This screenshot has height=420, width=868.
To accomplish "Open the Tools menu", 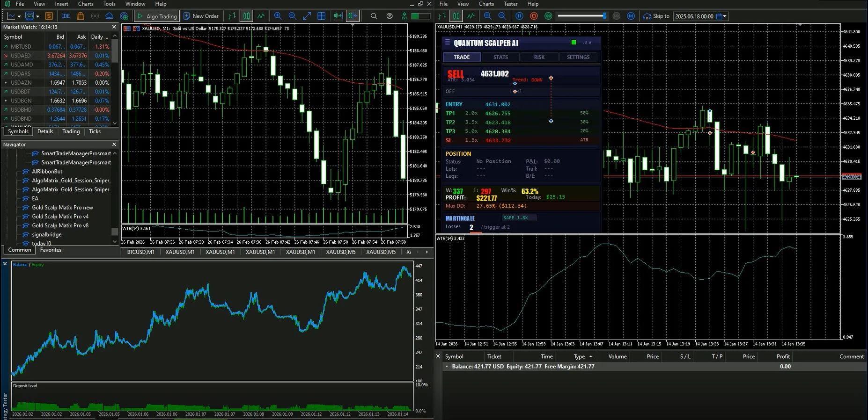I will click(110, 4).
